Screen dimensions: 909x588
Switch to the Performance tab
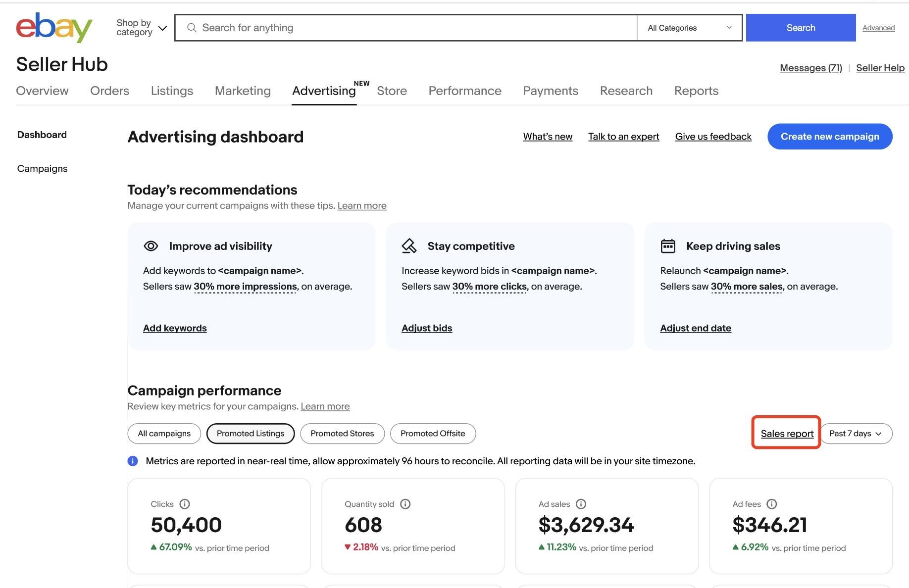(x=465, y=91)
